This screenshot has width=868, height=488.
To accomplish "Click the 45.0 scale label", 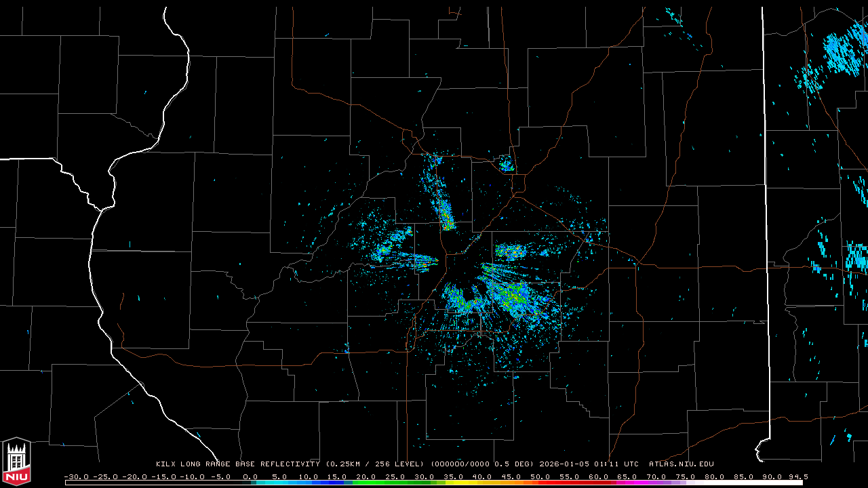I will [511, 476].
